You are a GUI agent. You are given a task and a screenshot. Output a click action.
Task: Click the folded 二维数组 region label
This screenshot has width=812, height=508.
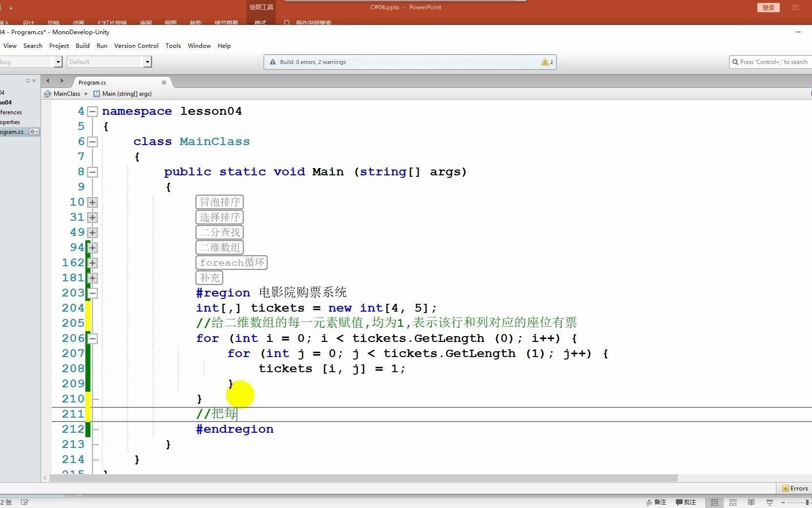click(220, 248)
